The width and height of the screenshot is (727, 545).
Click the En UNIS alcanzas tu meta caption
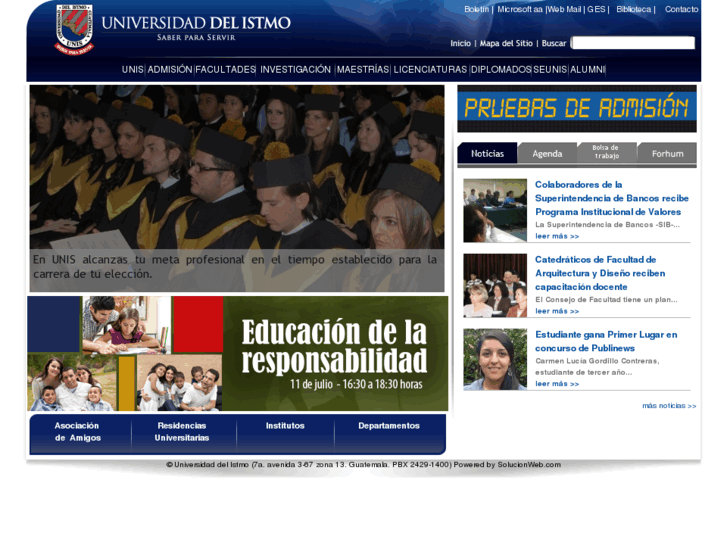click(235, 267)
